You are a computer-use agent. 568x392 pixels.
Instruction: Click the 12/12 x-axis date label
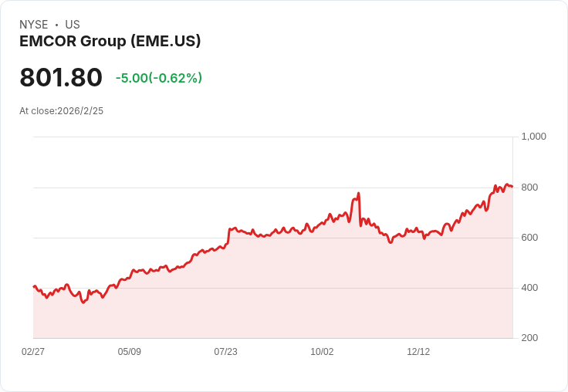pos(418,351)
